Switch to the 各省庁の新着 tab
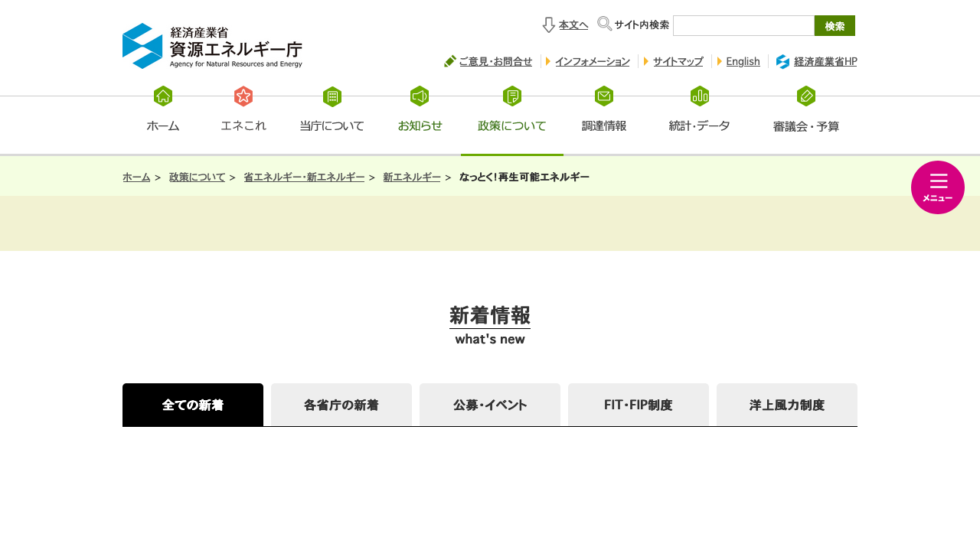 [x=341, y=405]
